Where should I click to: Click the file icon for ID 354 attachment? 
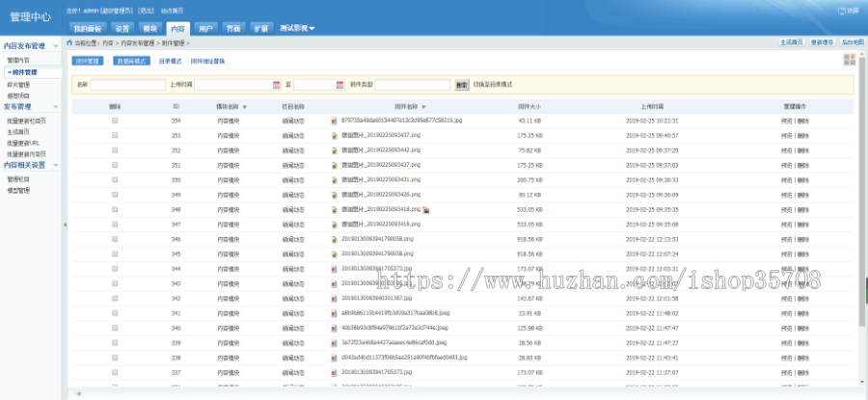coord(335,121)
